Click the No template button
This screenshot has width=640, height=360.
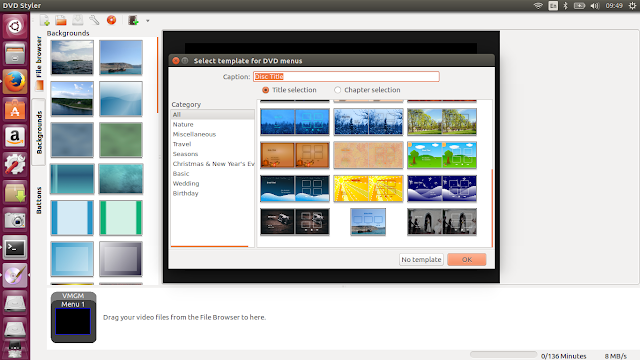[x=421, y=260]
